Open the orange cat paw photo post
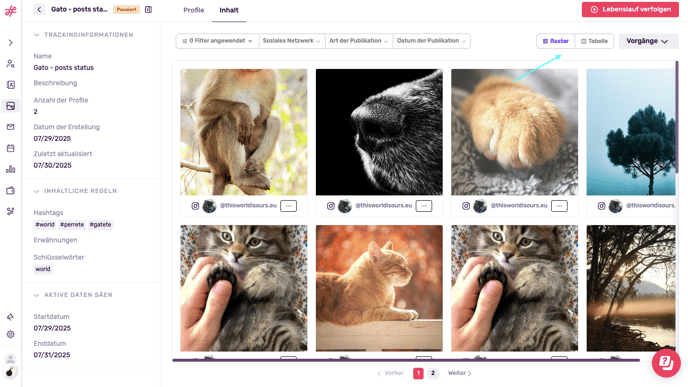Viewport: 688px width, 387px height. (515, 132)
